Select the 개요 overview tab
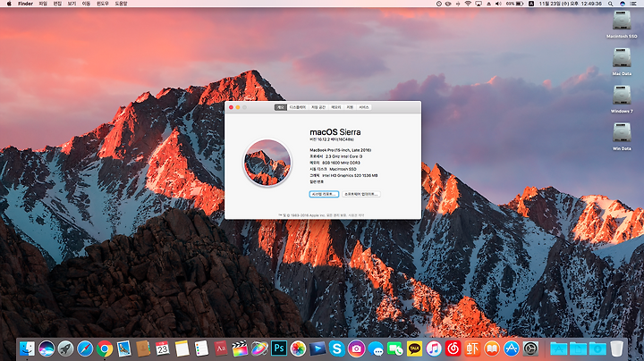This screenshot has height=361, width=644. pyautogui.click(x=281, y=107)
